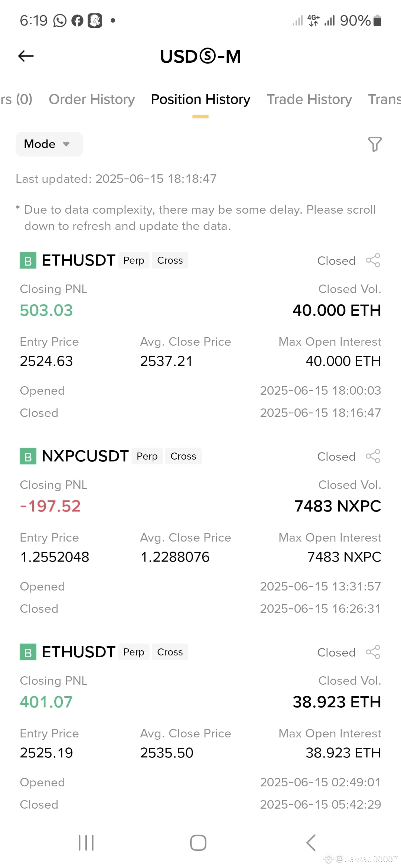Tap the green B badge beside NXPCUSDT

point(28,456)
